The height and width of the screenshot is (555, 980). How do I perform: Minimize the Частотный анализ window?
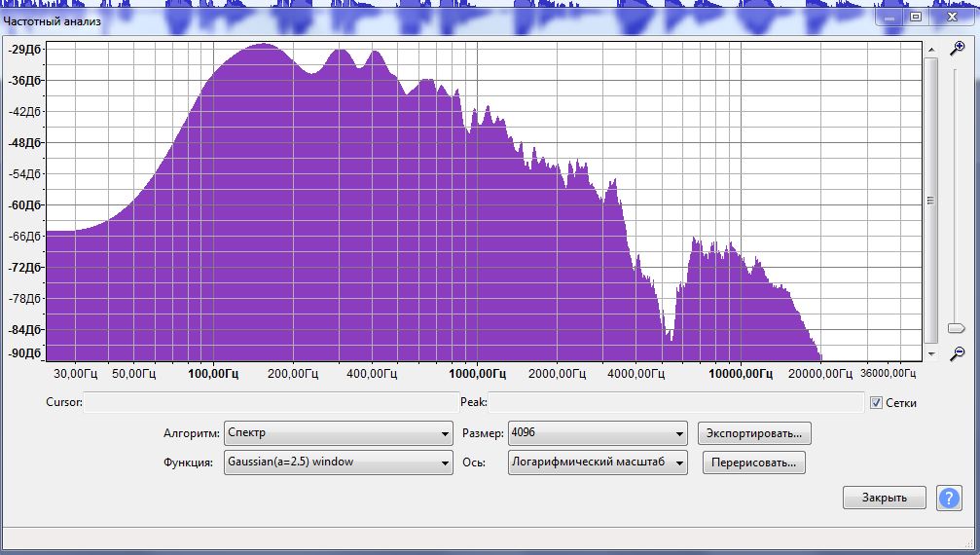point(890,17)
